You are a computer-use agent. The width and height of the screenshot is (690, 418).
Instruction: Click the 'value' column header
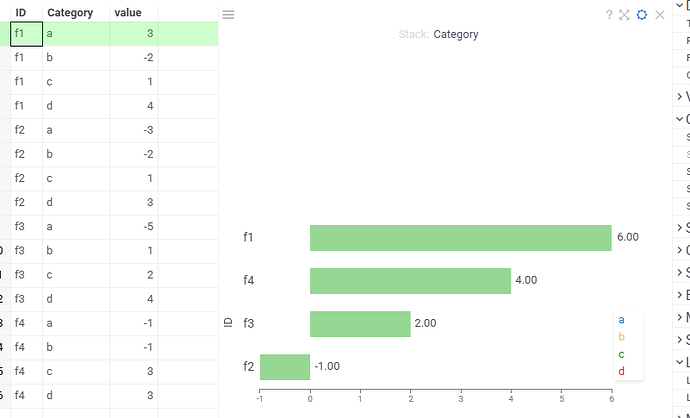pos(128,13)
